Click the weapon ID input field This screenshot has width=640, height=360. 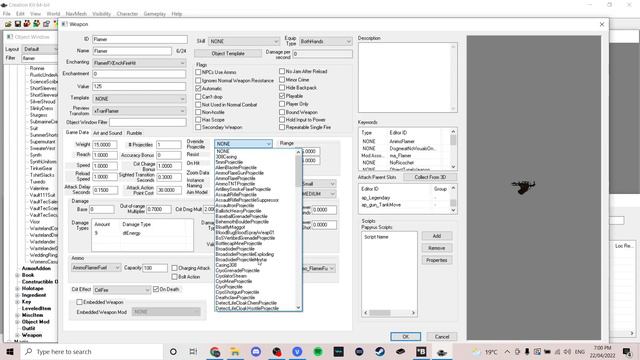140,40
